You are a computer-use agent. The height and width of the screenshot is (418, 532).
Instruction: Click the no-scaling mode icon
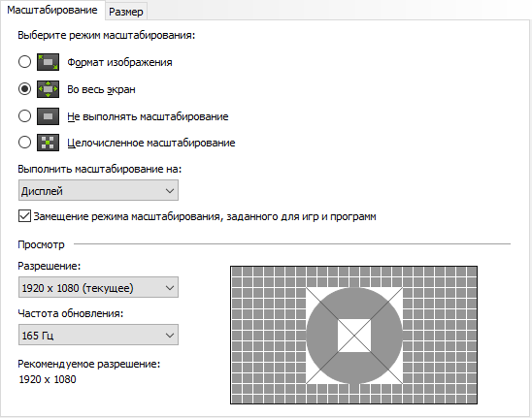coord(48,116)
